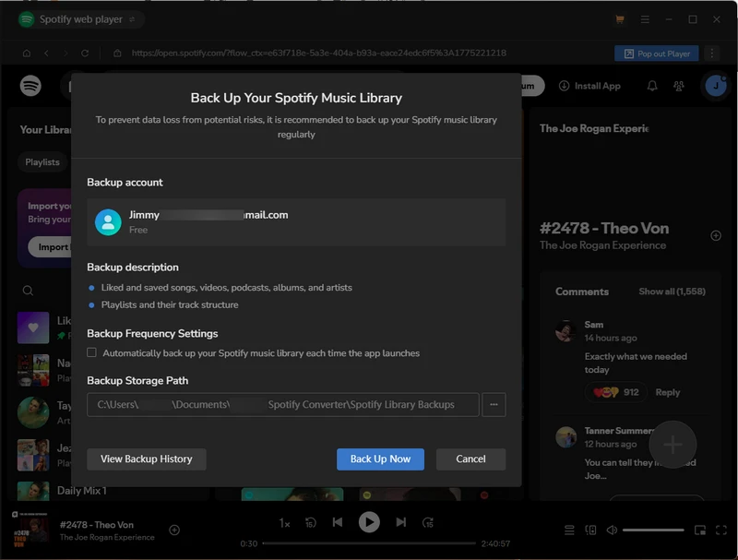The height and width of the screenshot is (560, 738).
Task: Click View Backup History
Action: (147, 459)
